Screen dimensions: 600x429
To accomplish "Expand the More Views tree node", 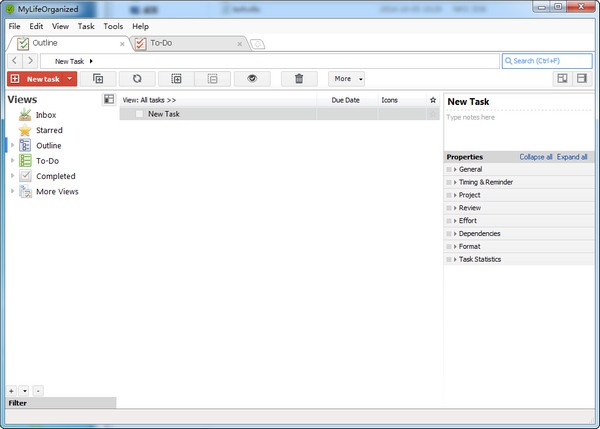I will 12,191.
